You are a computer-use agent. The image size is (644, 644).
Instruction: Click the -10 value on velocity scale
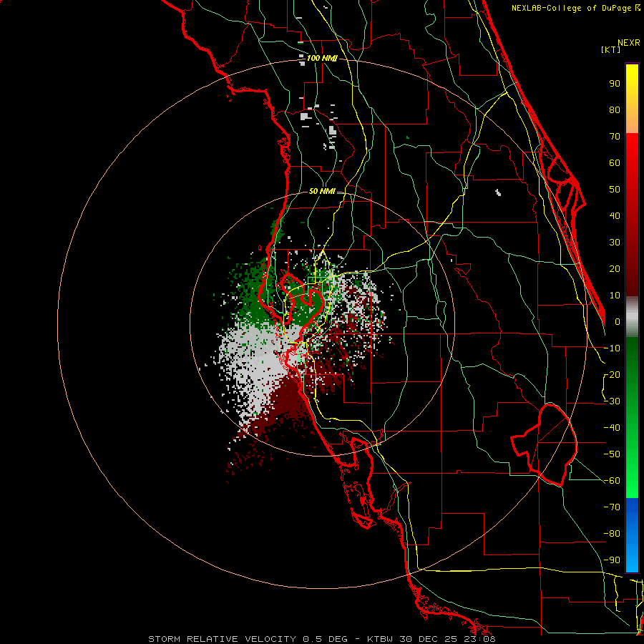tap(612, 348)
